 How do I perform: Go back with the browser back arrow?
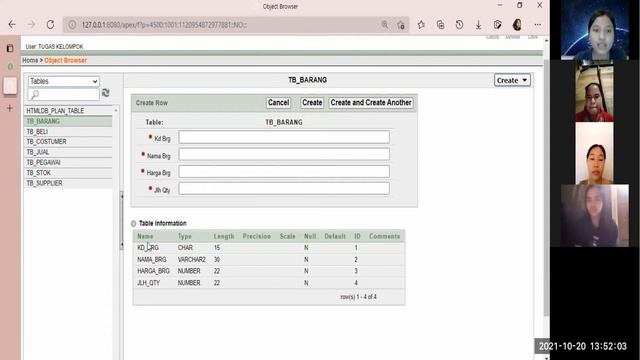(x=12, y=25)
